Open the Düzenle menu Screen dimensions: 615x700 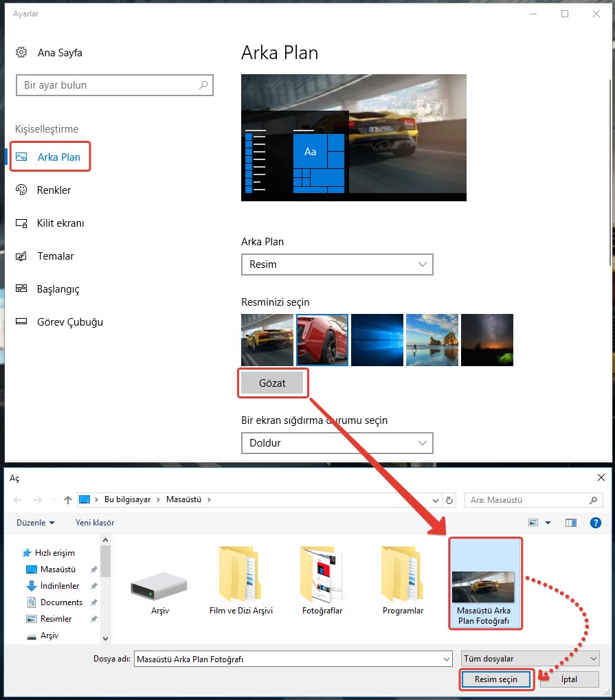pos(35,523)
